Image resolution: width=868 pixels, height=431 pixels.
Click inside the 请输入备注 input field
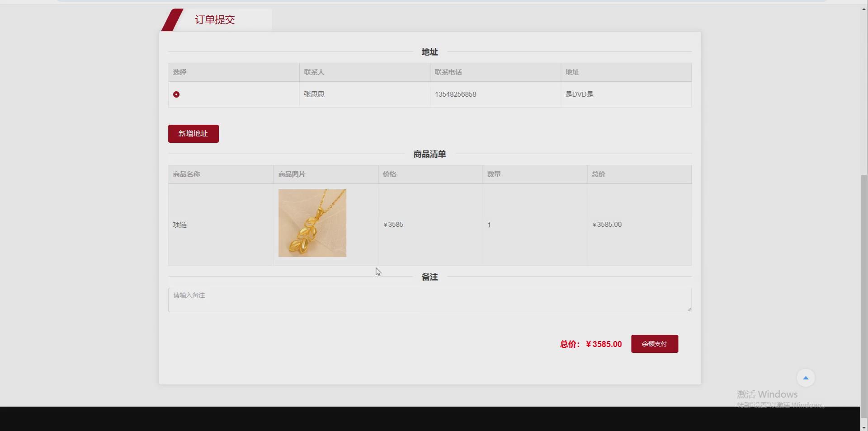coord(429,300)
